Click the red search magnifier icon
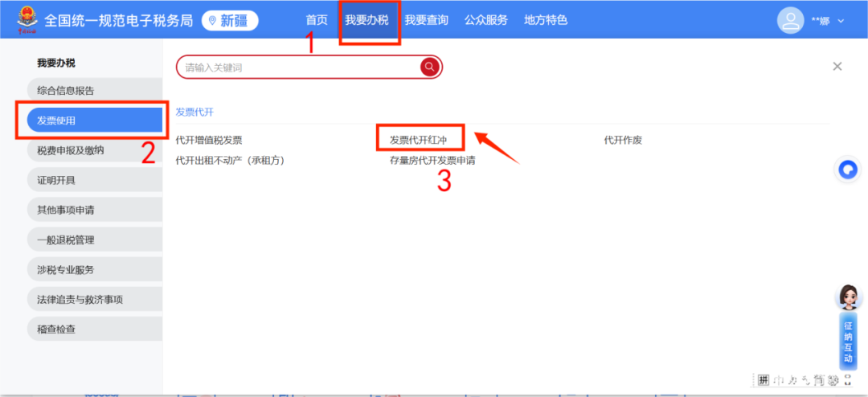This screenshot has height=397, width=868. click(429, 68)
